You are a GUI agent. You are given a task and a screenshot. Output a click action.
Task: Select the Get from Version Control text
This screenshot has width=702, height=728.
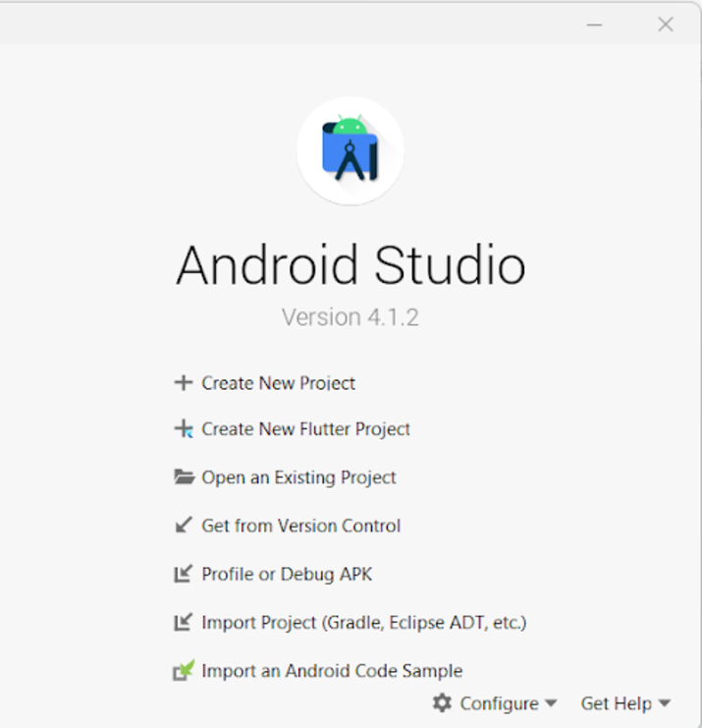pos(300,526)
